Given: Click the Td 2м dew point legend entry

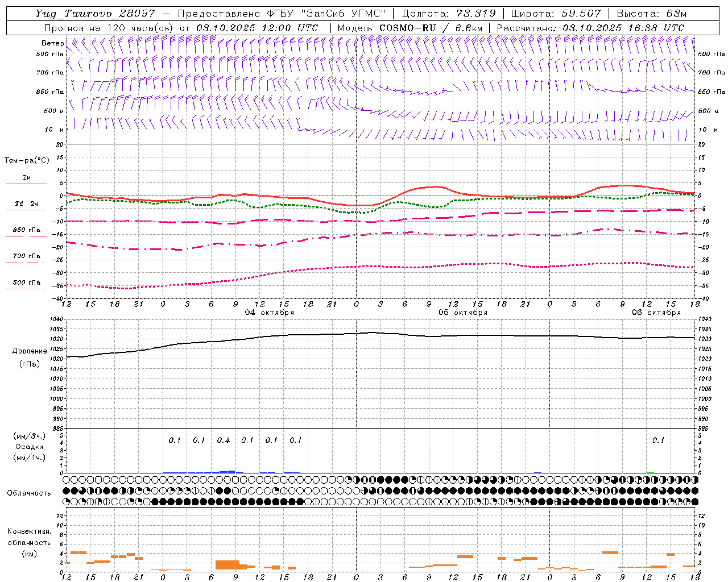Looking at the screenshot, I should pyautogui.click(x=26, y=206).
